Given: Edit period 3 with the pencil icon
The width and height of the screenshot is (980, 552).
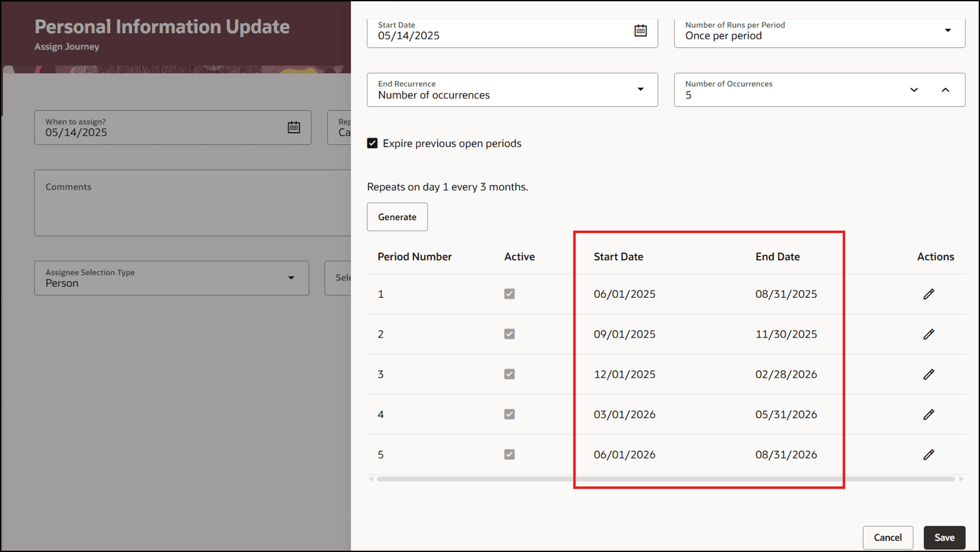Looking at the screenshot, I should tap(929, 374).
